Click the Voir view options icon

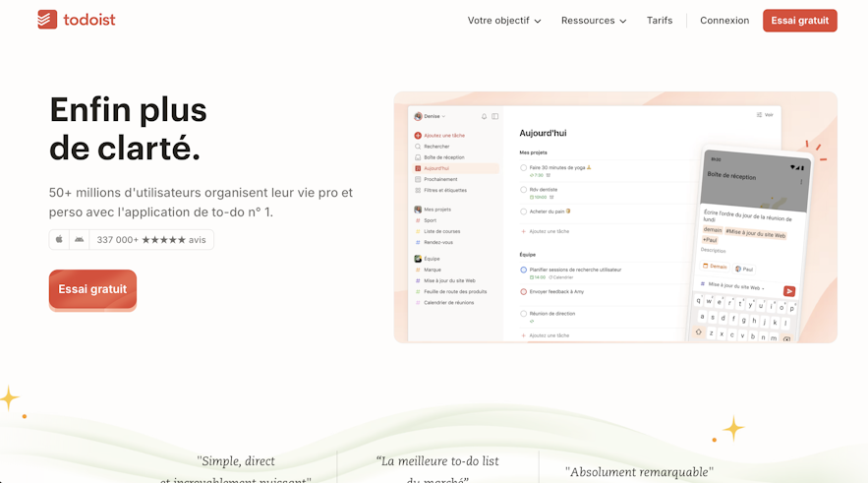760,115
